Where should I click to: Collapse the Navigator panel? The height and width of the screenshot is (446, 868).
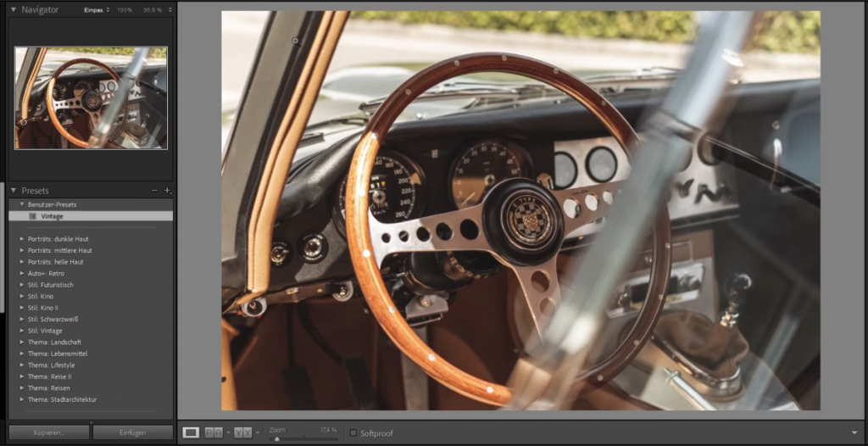pyautogui.click(x=14, y=9)
